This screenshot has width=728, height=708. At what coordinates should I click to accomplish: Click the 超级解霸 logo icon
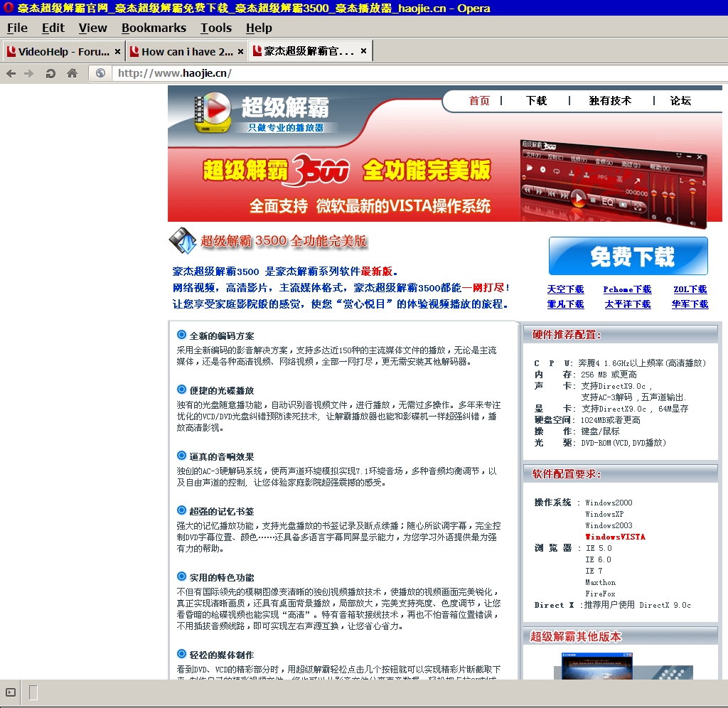click(212, 112)
